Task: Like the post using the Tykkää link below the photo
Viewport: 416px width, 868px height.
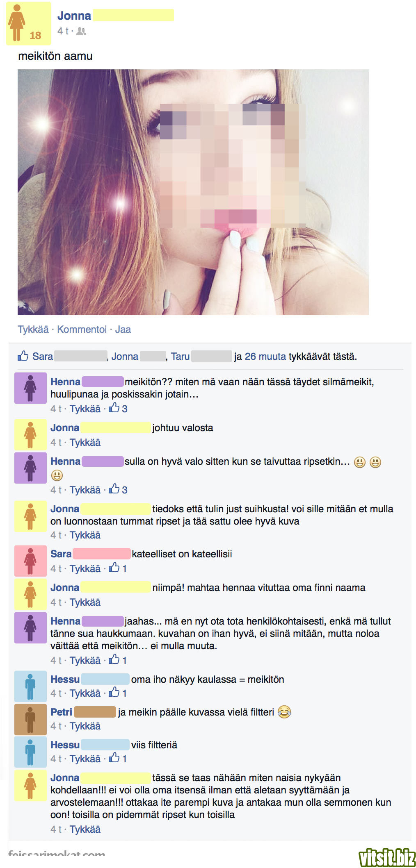Action: click(x=33, y=329)
